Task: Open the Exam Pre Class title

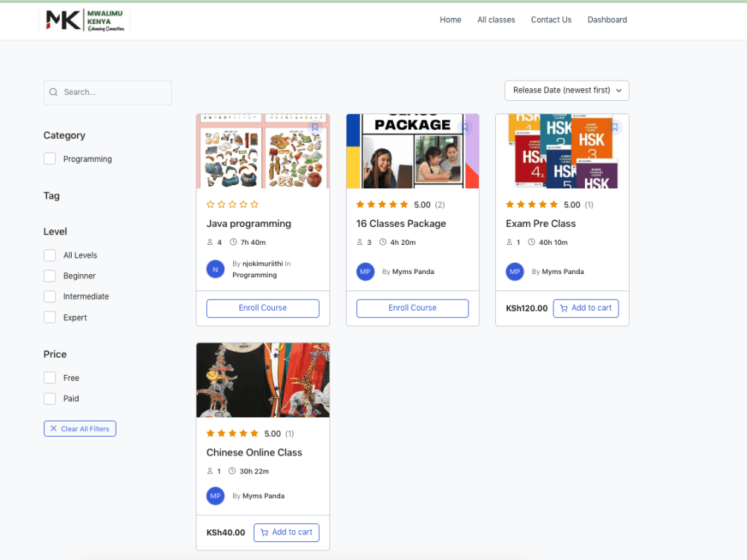Action: (541, 223)
